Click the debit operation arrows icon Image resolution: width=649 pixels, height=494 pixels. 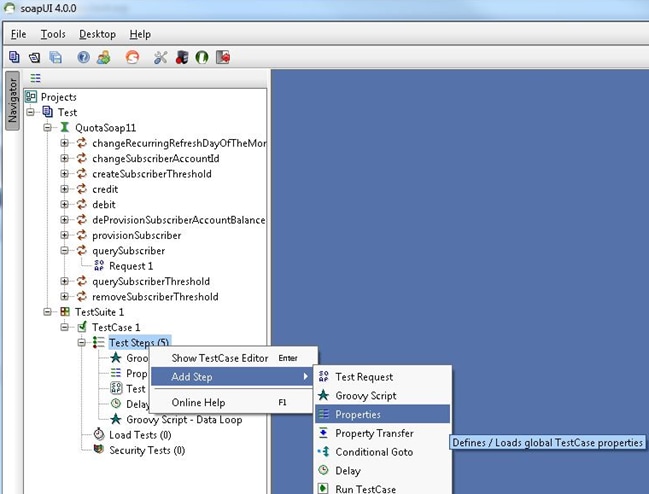(x=82, y=204)
